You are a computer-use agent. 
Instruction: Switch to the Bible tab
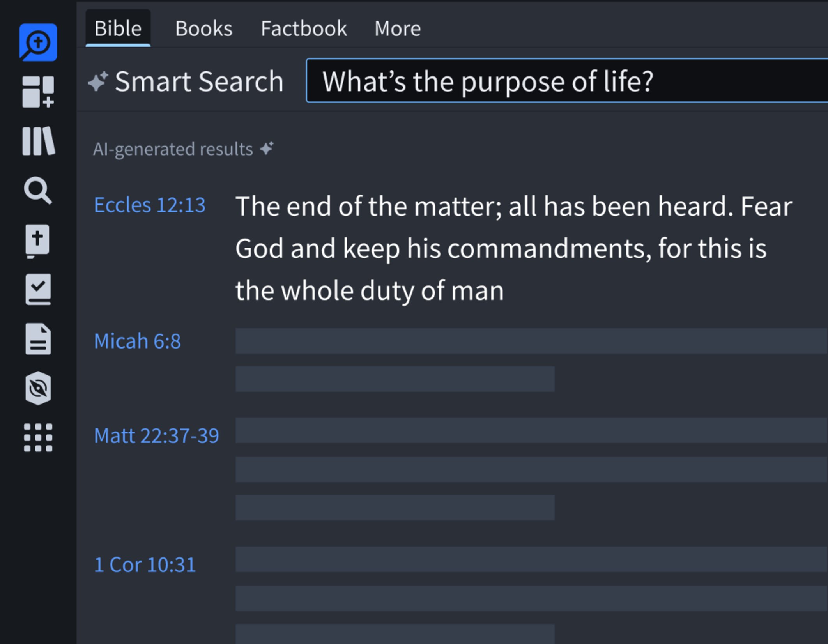click(x=118, y=28)
